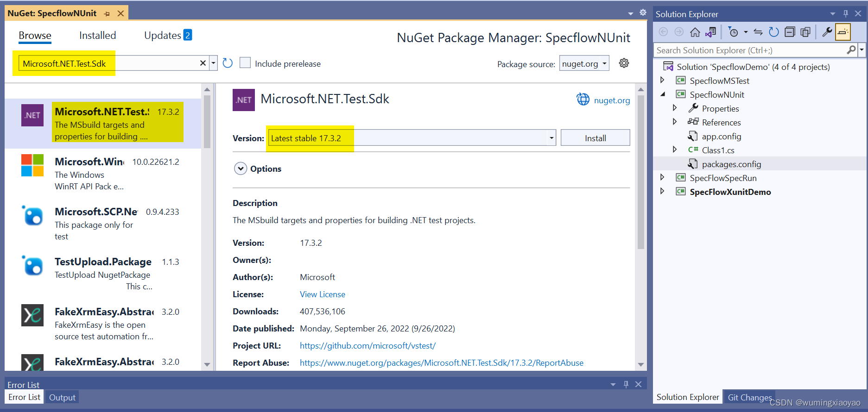Pin the NuGet: SpecflowNUnit tab
Screen dimensions: 868x412
tap(107, 14)
